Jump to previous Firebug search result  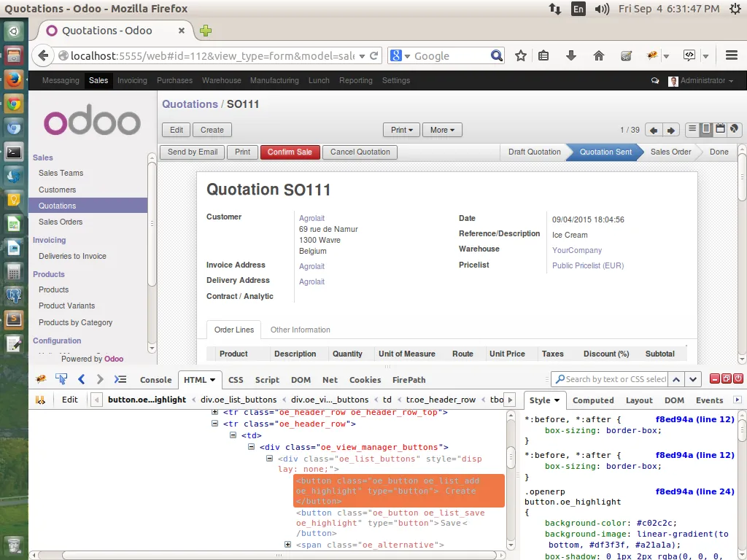click(676, 379)
